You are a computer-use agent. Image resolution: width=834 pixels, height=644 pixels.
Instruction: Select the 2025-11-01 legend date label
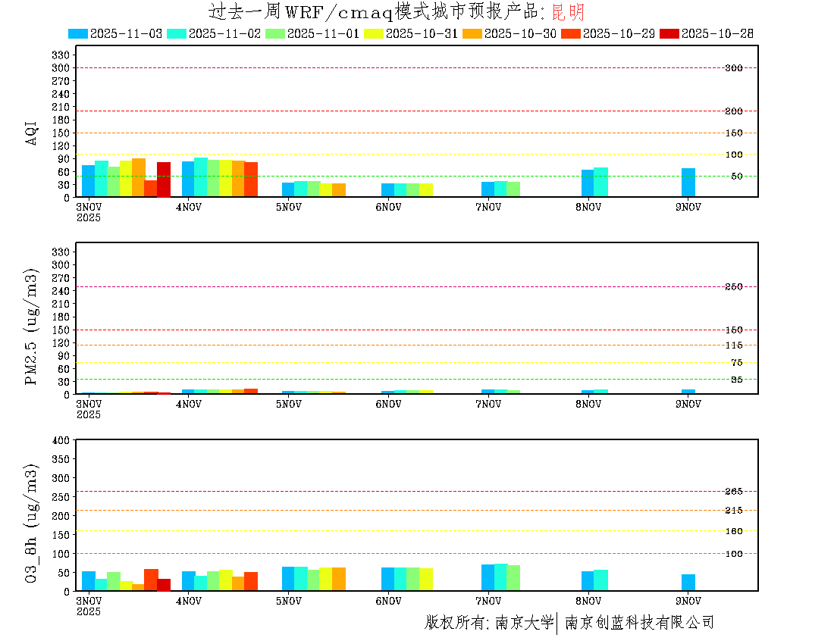pyautogui.click(x=323, y=33)
